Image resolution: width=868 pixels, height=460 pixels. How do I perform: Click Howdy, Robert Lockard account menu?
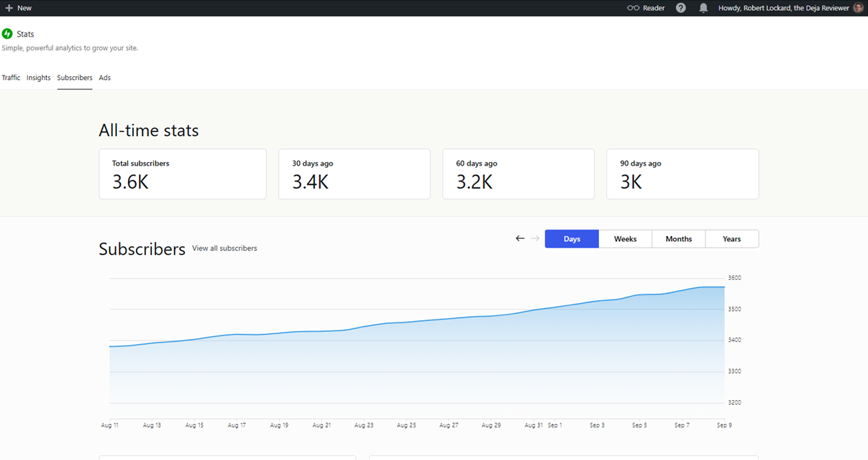[x=784, y=8]
